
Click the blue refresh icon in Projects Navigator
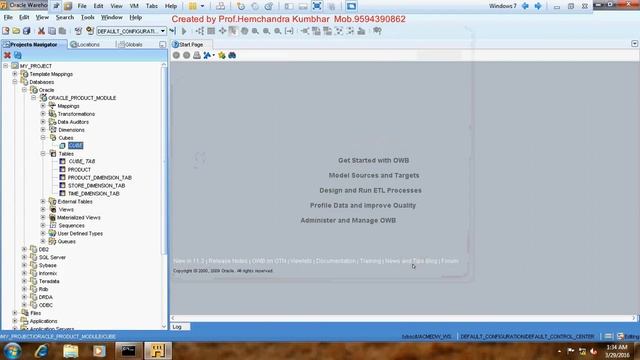pyautogui.click(x=18, y=55)
